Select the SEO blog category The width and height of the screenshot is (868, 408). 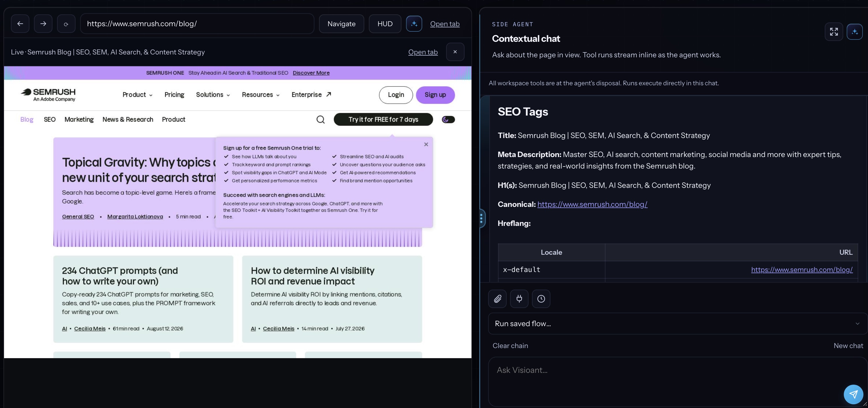pos(50,119)
